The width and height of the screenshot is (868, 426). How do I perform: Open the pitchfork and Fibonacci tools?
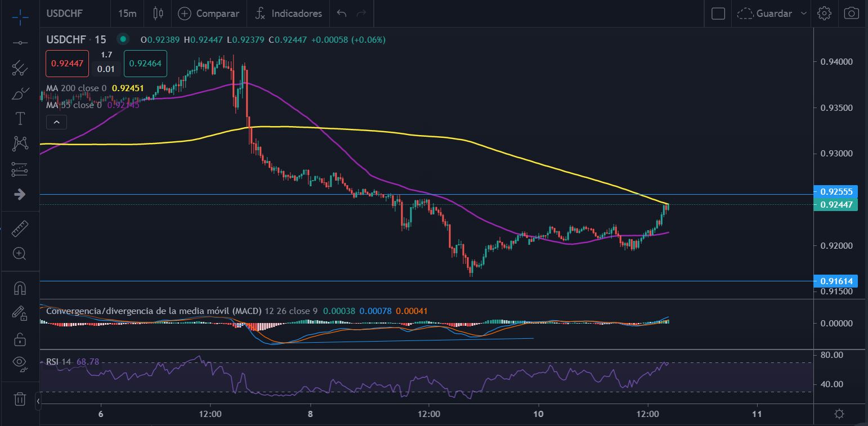tap(20, 68)
